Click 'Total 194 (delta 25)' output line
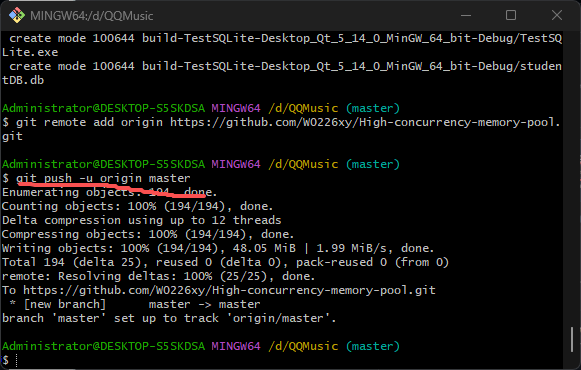 click(x=225, y=262)
